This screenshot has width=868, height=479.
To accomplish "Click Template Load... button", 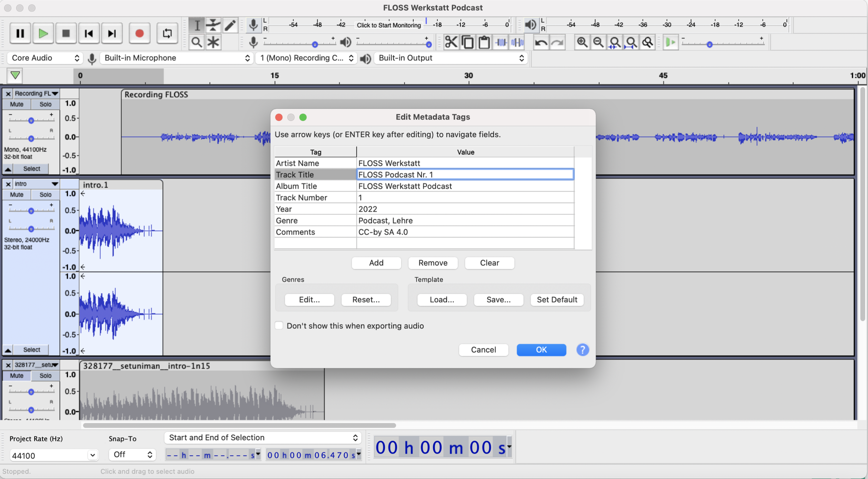I will (x=442, y=300).
